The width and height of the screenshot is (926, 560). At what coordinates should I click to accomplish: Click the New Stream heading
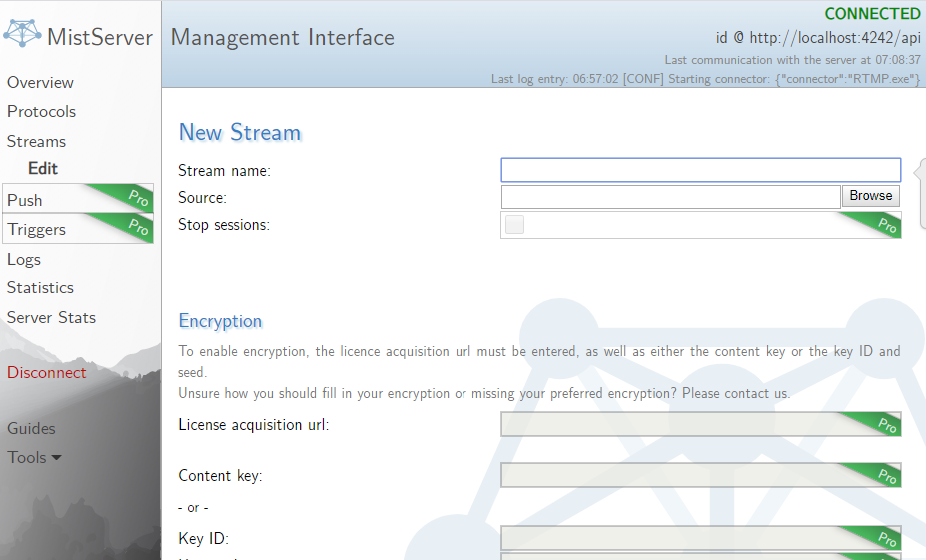(x=240, y=132)
